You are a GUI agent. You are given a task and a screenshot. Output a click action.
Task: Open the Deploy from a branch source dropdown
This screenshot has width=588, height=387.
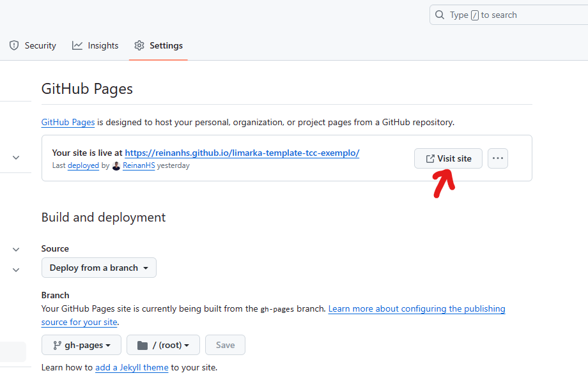click(x=98, y=268)
